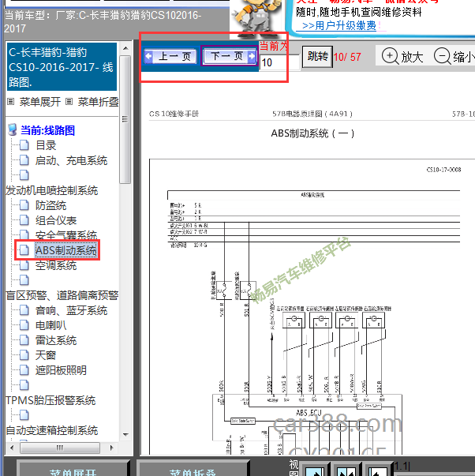The image size is (475, 476).
Task: Click the sidebar horizontal scrollbar thumb
Action: pos(60,448)
